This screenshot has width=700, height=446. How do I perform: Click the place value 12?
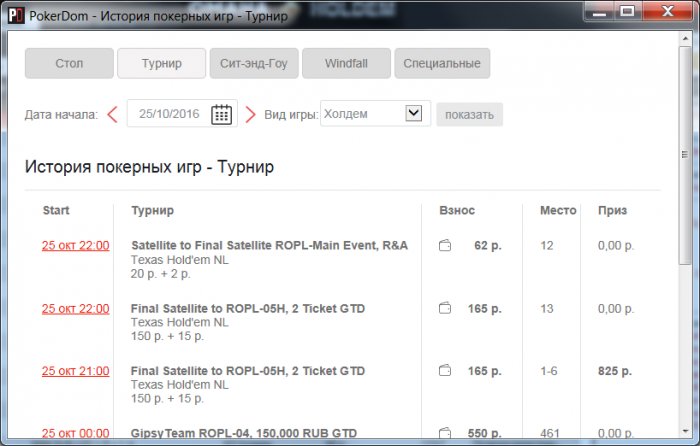point(546,246)
